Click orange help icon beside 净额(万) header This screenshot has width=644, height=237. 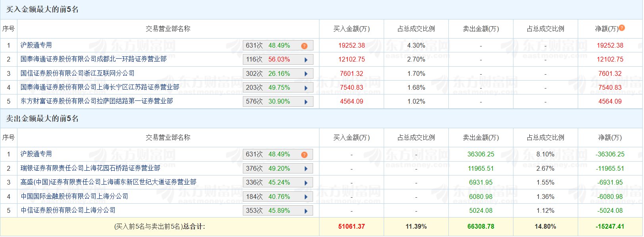[622, 28]
